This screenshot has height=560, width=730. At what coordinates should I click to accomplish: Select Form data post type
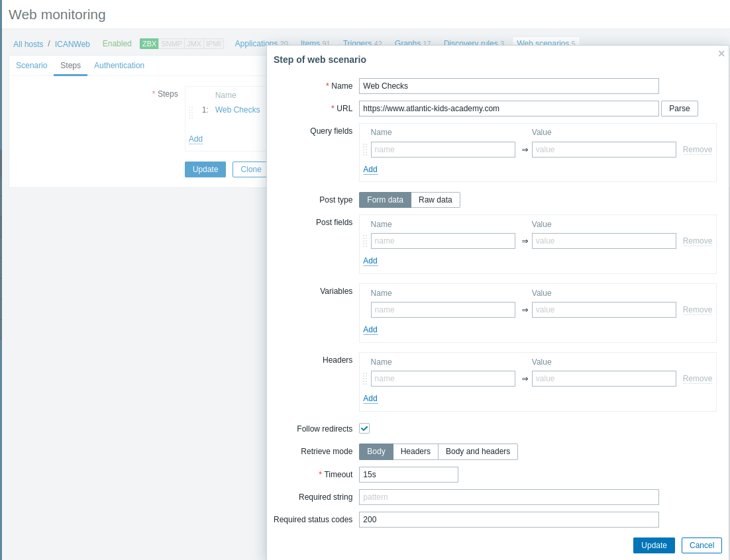(385, 200)
